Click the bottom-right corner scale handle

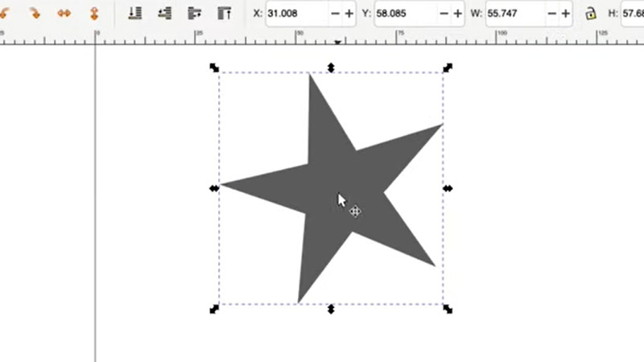(x=448, y=309)
